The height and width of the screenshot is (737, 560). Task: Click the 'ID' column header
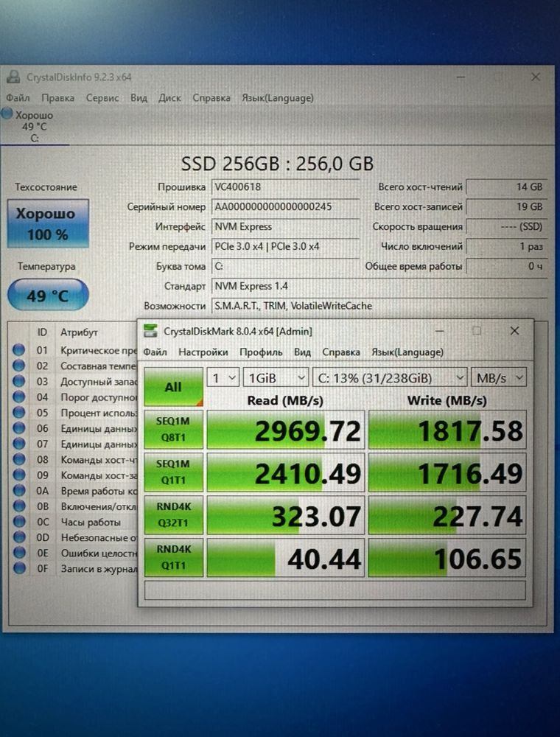tap(42, 332)
